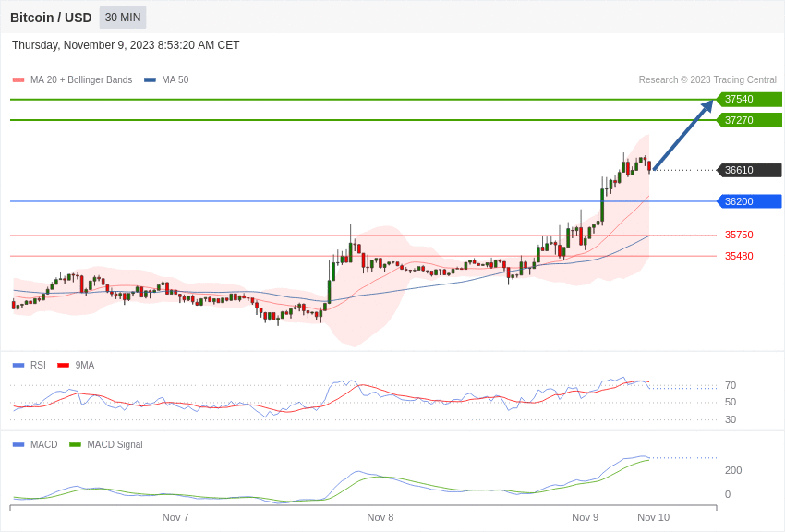
Task: Click the RSI 50 axis value
Action: 731,402
